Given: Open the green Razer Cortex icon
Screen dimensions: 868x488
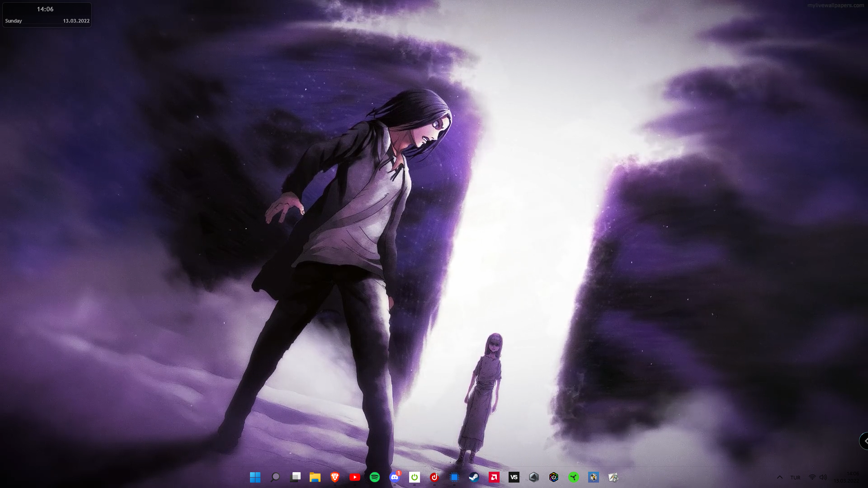Looking at the screenshot, I should click(574, 477).
